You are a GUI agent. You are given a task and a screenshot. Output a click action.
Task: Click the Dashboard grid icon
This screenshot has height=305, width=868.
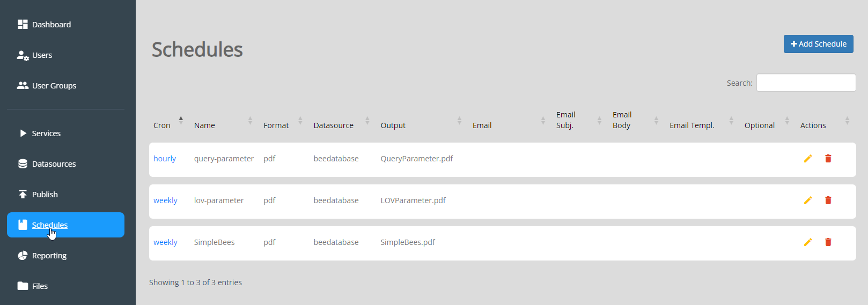pyautogui.click(x=23, y=24)
